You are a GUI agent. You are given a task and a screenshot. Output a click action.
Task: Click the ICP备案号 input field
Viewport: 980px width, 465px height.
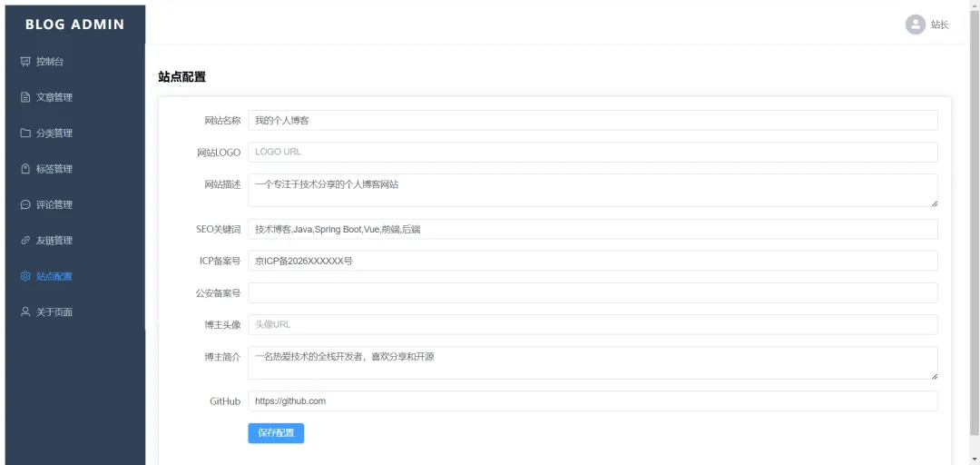click(x=593, y=261)
